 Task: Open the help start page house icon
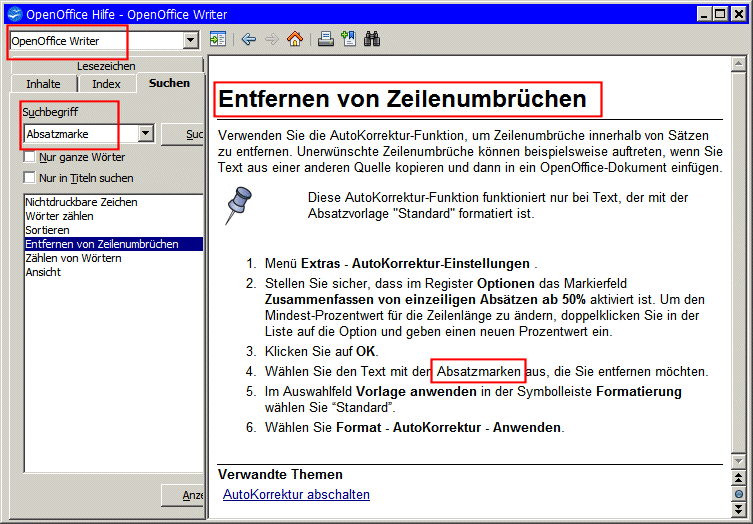tap(295, 39)
